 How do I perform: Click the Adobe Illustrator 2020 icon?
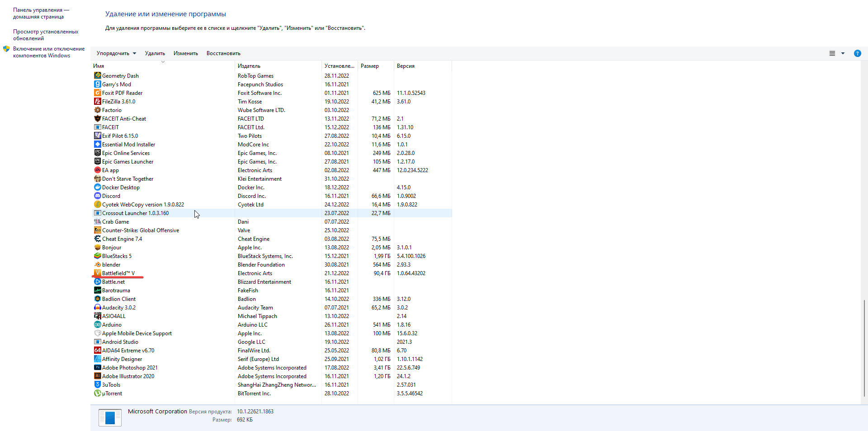[97, 376]
